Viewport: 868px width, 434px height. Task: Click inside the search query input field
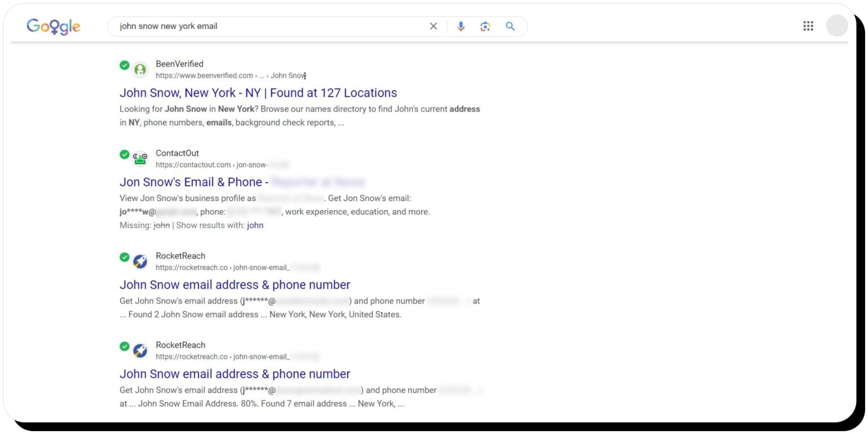(254, 26)
